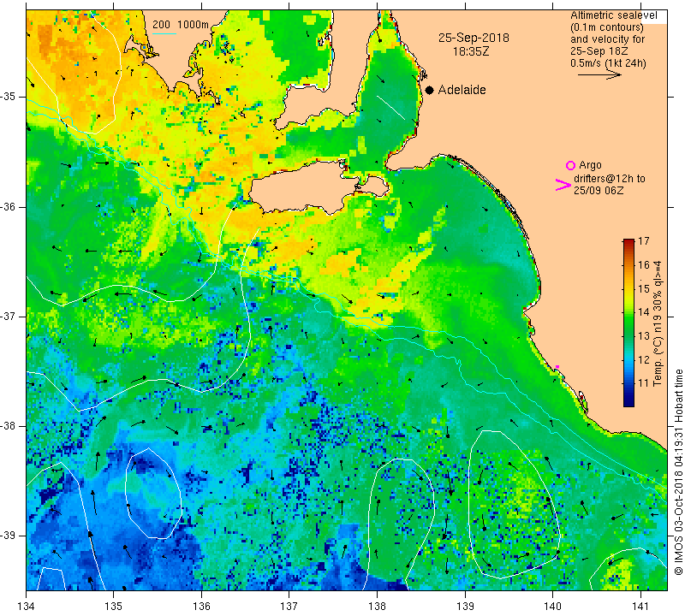Click the '11' value on temperature scale
The height and width of the screenshot is (616, 685).
coord(644,383)
